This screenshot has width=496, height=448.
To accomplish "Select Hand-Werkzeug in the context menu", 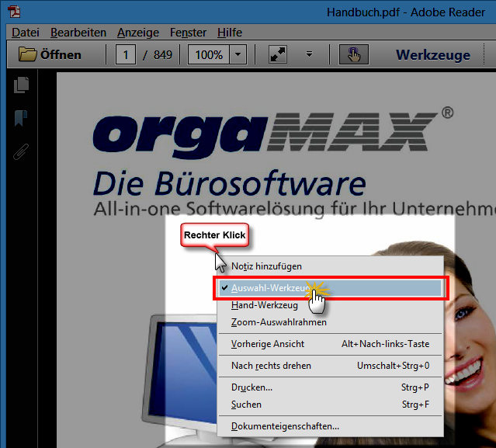I will click(330, 305).
